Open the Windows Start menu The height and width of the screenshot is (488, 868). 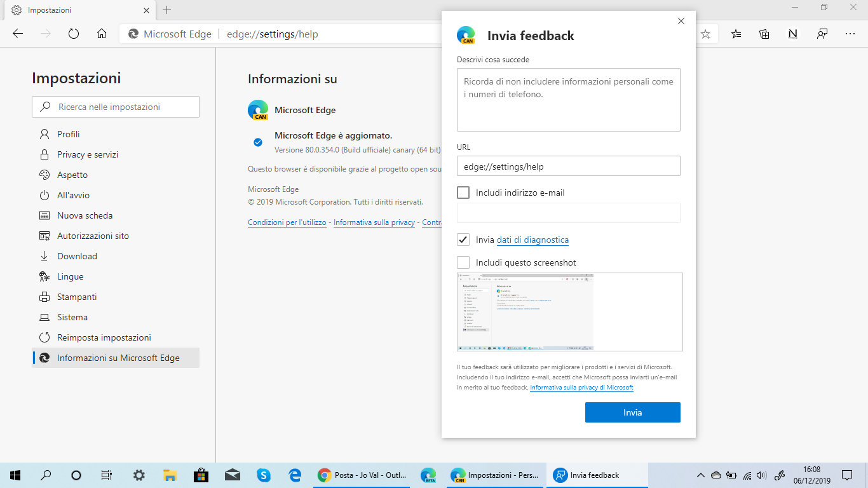pyautogui.click(x=15, y=475)
